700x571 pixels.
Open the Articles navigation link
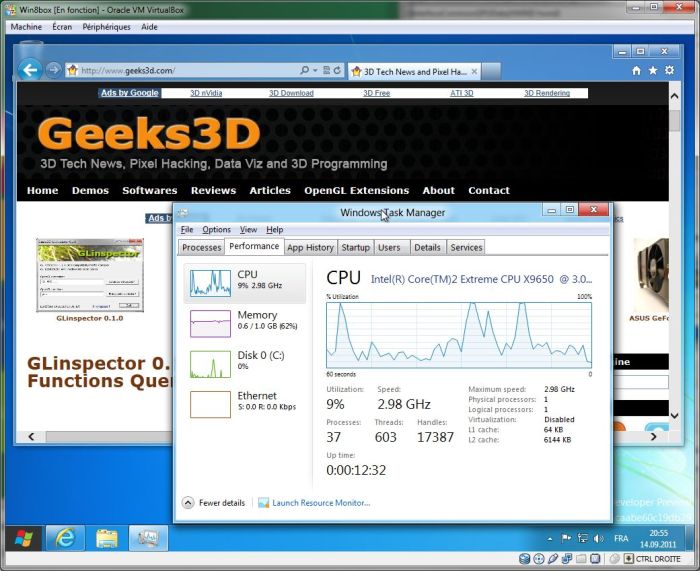click(270, 190)
